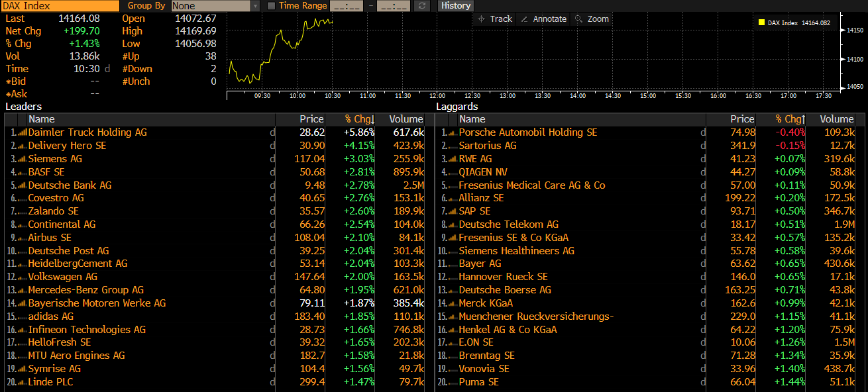Screen dimensions: 868x392
Task: Enable the Time Range checkbox
Action: pyautogui.click(x=271, y=6)
